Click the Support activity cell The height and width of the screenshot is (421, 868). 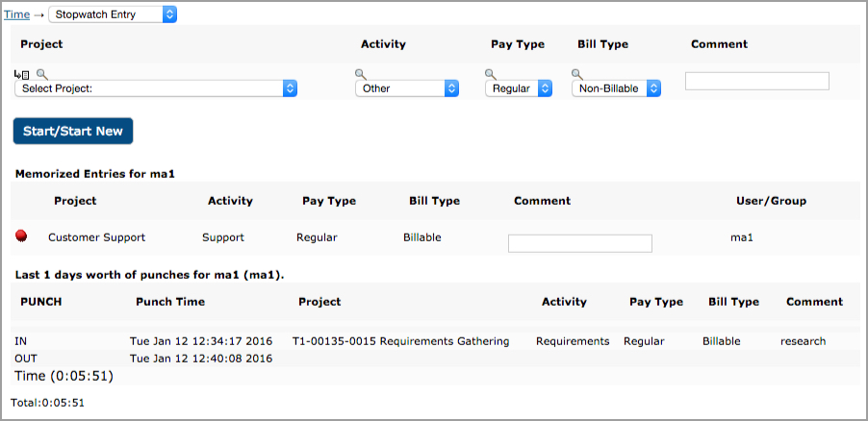pyautogui.click(x=223, y=237)
